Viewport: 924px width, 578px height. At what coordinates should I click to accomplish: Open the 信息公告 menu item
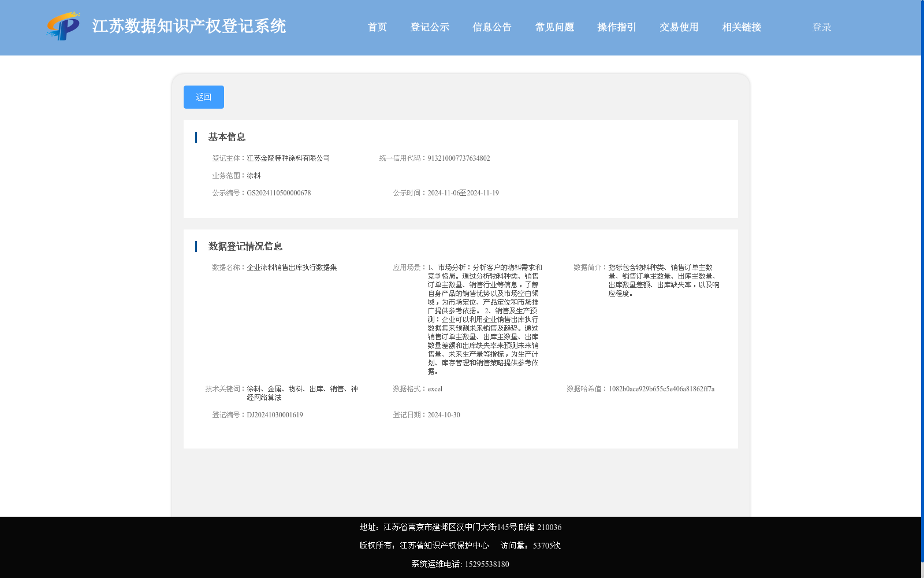point(492,27)
